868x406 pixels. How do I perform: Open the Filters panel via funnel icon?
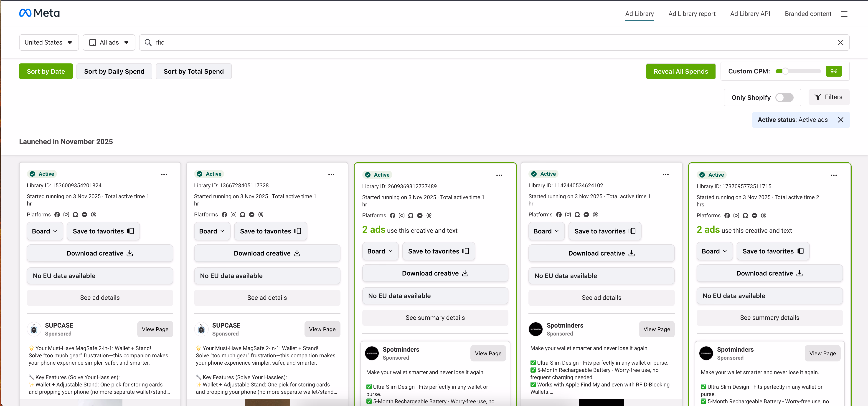829,97
